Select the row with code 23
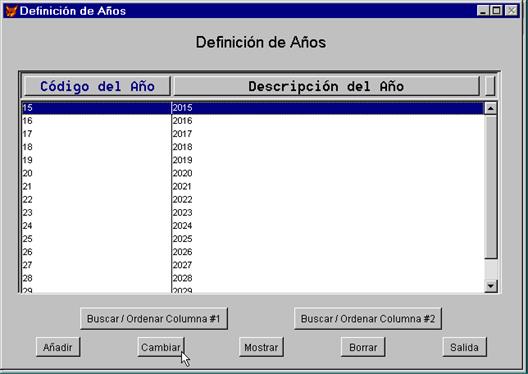This screenshot has height=374, width=528. coord(253,213)
